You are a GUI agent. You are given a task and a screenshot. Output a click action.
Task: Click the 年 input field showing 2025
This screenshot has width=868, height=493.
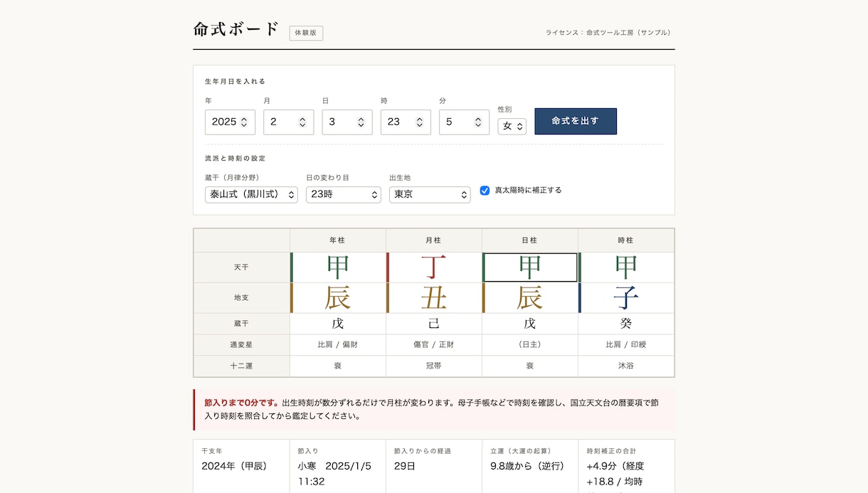pos(230,122)
